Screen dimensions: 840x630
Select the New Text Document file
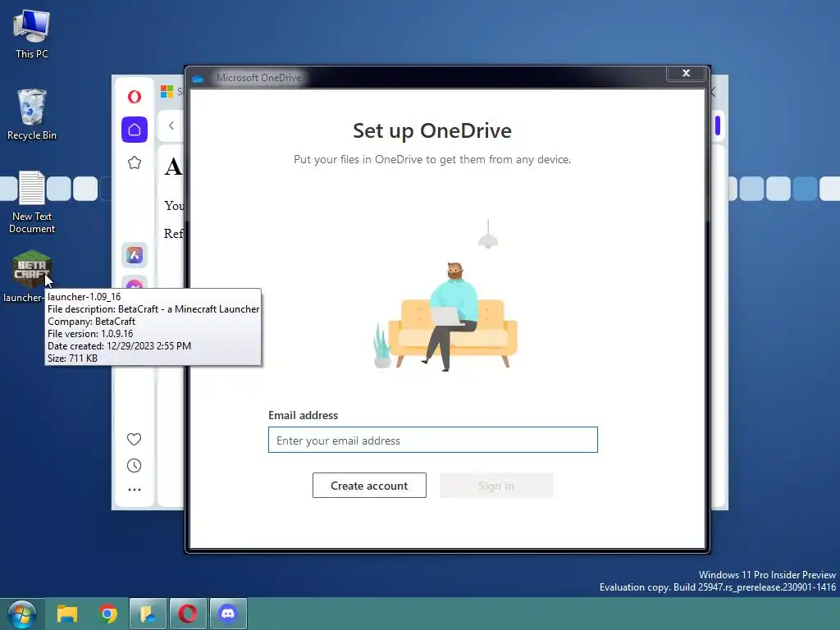point(32,202)
